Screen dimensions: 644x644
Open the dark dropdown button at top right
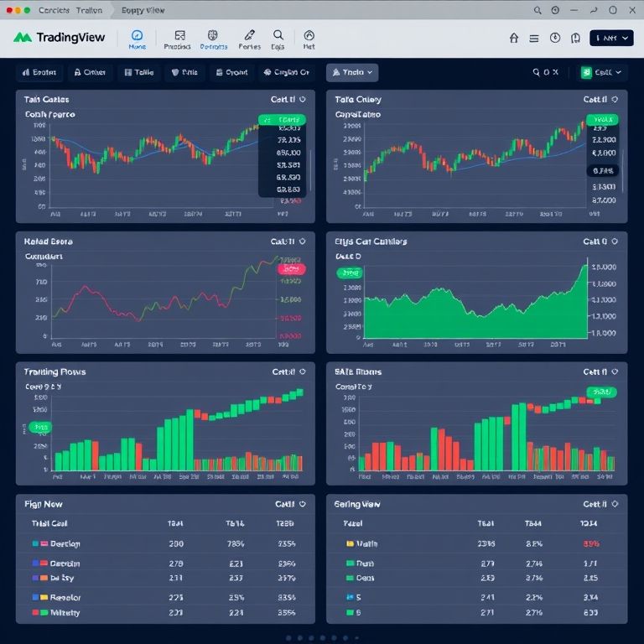pyautogui.click(x=611, y=39)
